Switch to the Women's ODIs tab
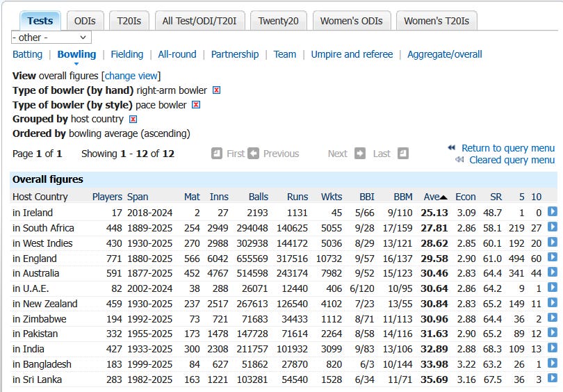 (x=352, y=21)
